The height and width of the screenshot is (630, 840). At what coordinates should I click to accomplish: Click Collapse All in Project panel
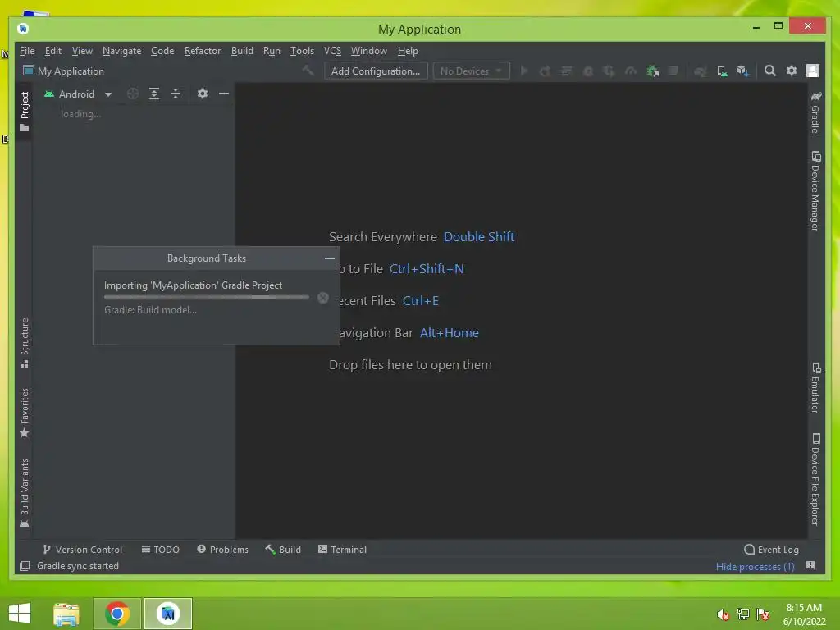click(176, 94)
